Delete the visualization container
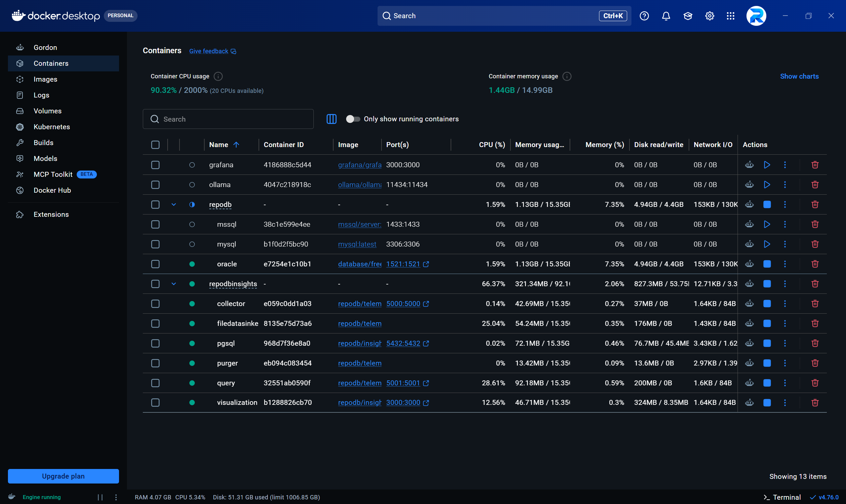The height and width of the screenshot is (504, 846). (815, 403)
